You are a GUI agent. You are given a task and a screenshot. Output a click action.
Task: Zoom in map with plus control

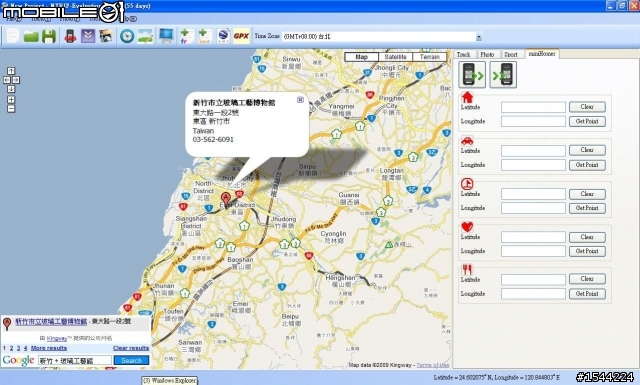point(11,100)
